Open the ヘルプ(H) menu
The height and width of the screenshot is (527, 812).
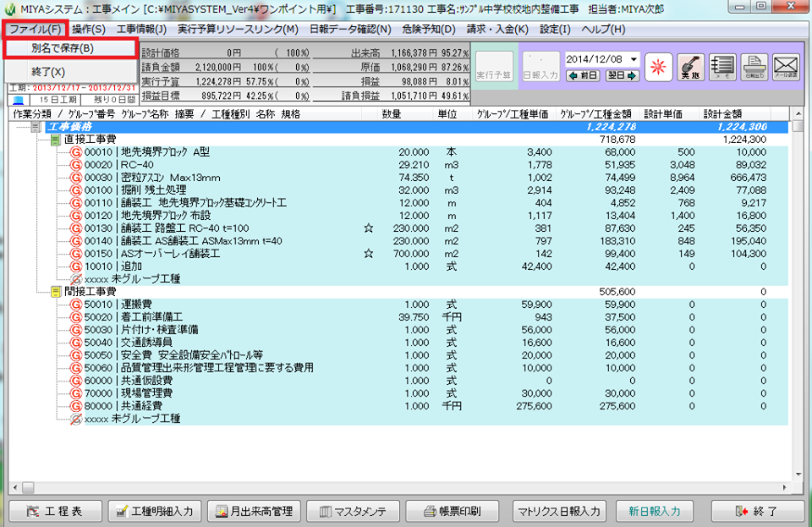point(603,30)
